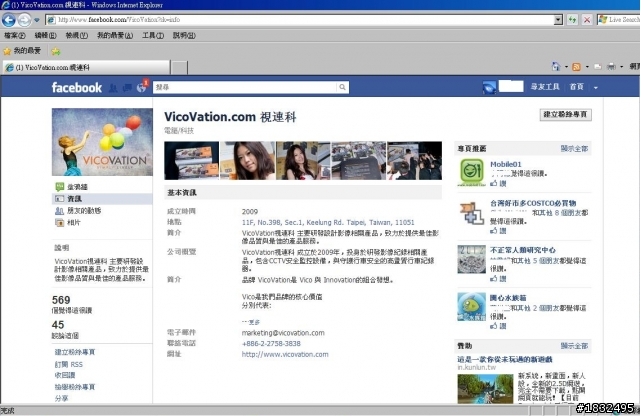The height and width of the screenshot is (416, 641).
Task: Select 資訊 in the page sidebar
Action: [x=102, y=199]
